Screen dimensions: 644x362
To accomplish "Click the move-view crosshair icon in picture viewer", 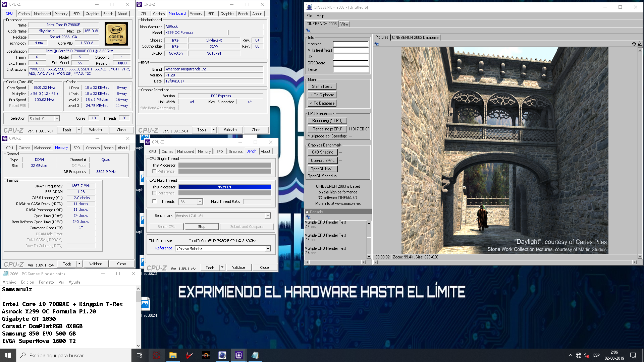I will point(634,44).
